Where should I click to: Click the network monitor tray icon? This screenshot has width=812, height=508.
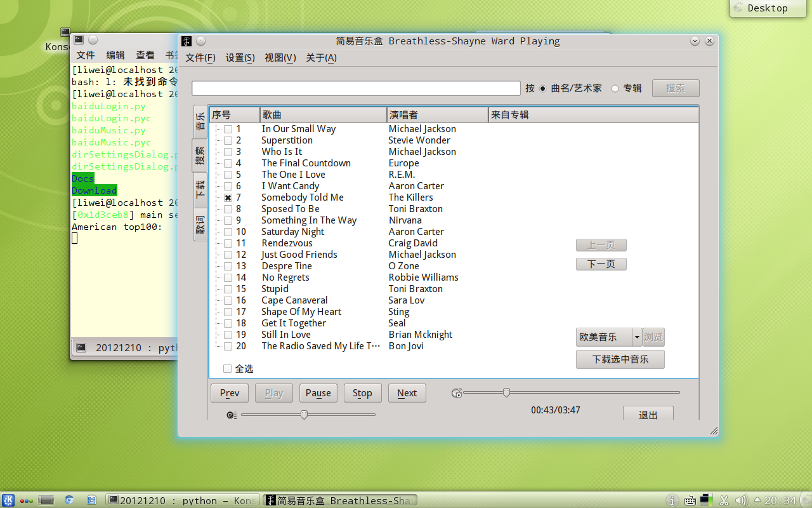click(x=707, y=500)
